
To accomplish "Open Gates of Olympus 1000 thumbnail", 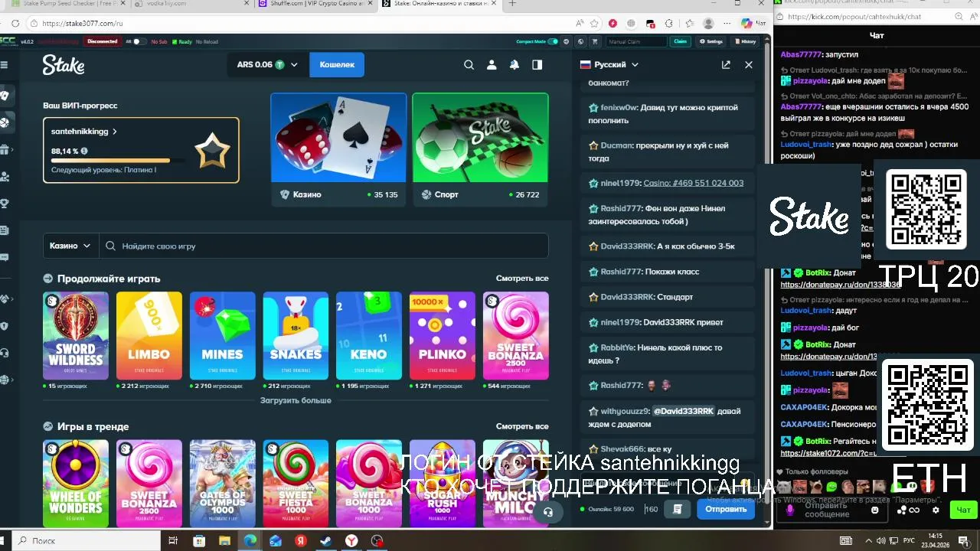I will [223, 483].
